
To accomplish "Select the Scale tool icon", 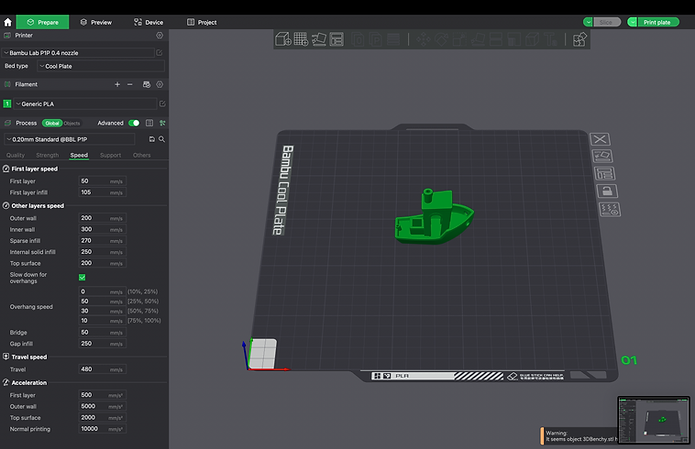I will coord(460,39).
